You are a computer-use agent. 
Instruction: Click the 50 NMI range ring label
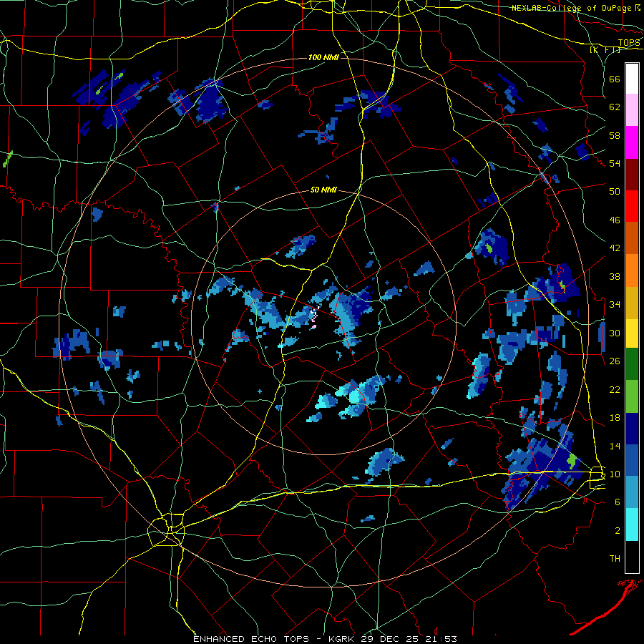[x=323, y=190]
